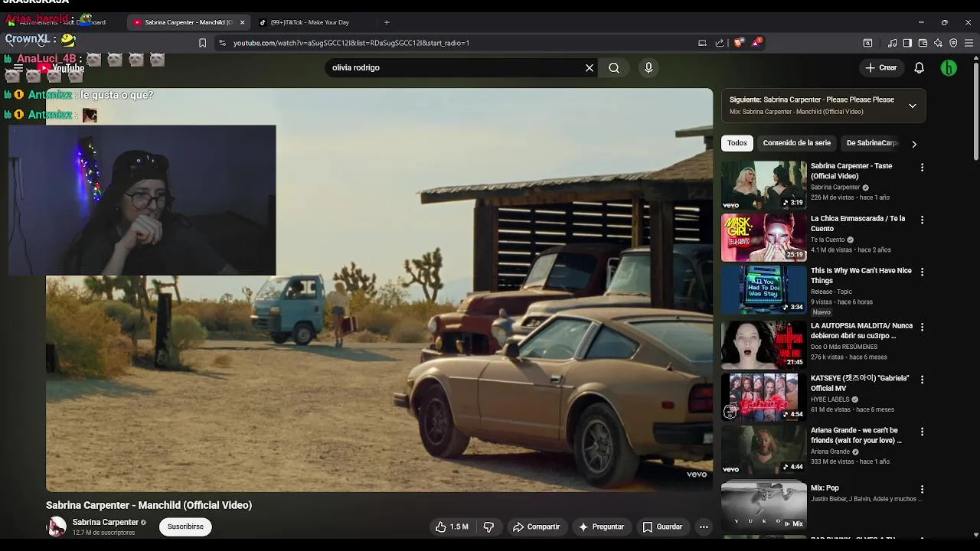
Task: Open options menu for La Chica Enmascarada
Action: point(922,220)
